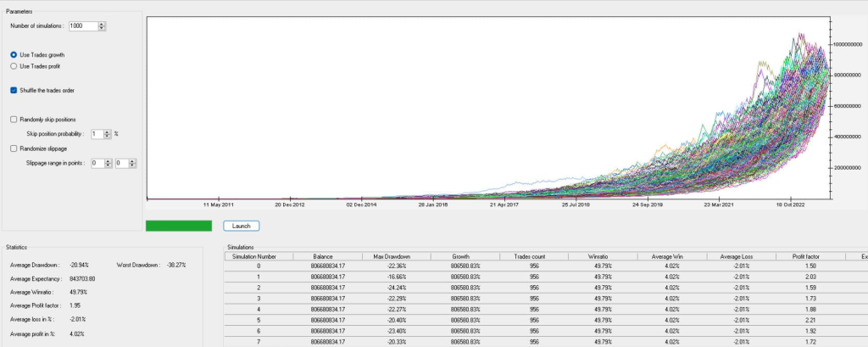Click the Number of simulations spinner arrows
Screen dimensions: 868x347
click(103, 25)
